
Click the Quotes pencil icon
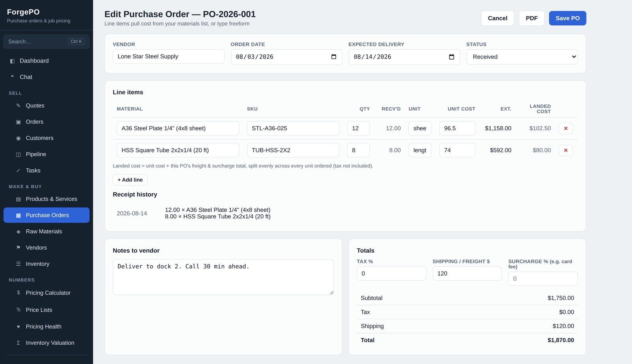pos(18,105)
